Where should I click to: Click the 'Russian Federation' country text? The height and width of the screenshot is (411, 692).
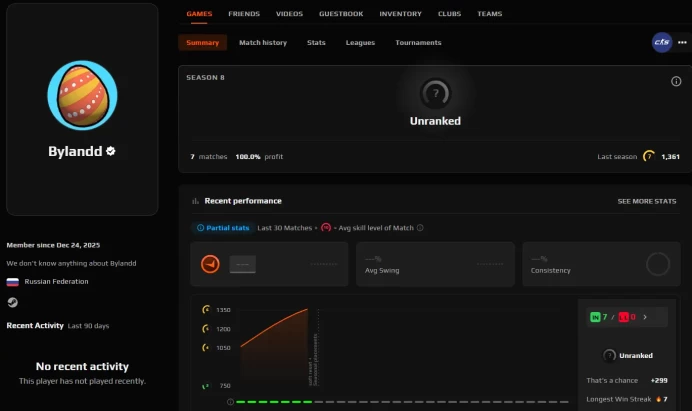click(x=56, y=282)
